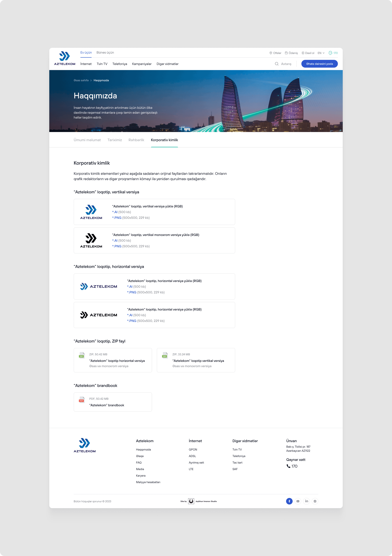The width and height of the screenshot is (392, 556).
Task: Open the Facebook social icon in footer
Action: point(289,501)
